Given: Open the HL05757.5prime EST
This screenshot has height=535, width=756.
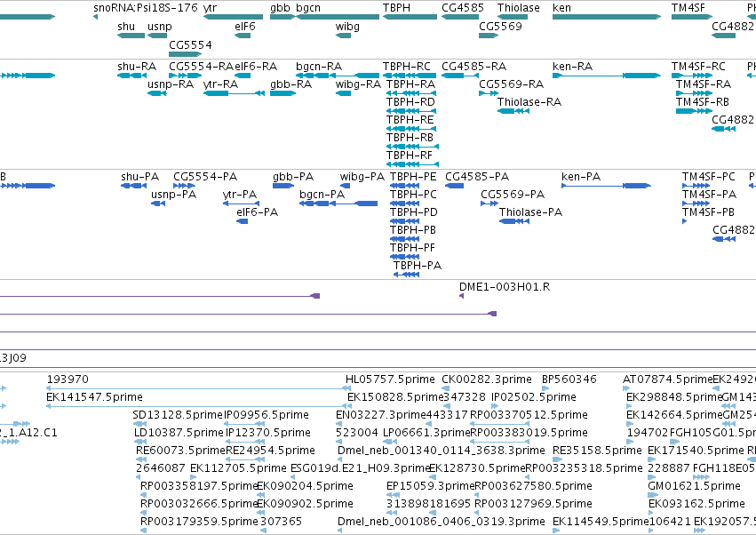Looking at the screenshot, I should point(348,388).
